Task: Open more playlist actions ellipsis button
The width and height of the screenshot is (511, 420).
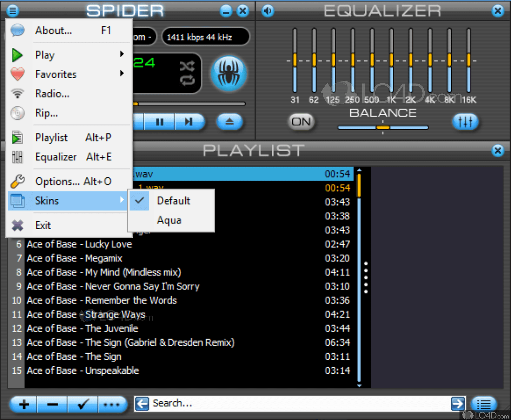Action: pos(112,405)
